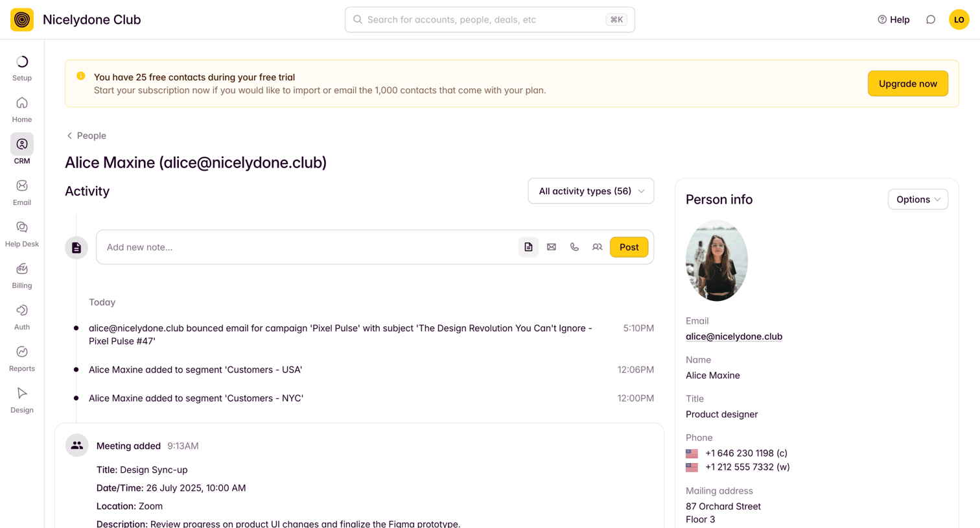This screenshot has height=528, width=980.
Task: Go back to People list
Action: pos(86,136)
